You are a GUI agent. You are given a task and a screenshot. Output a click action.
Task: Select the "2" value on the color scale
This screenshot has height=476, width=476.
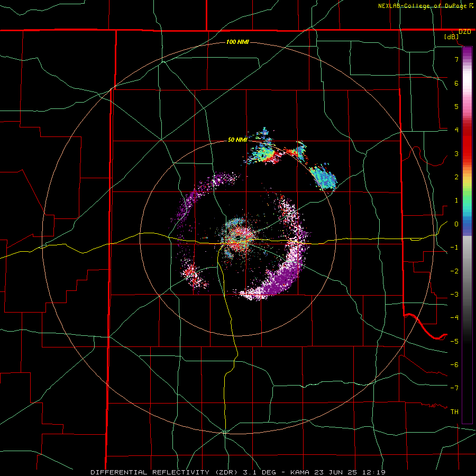click(x=456, y=177)
